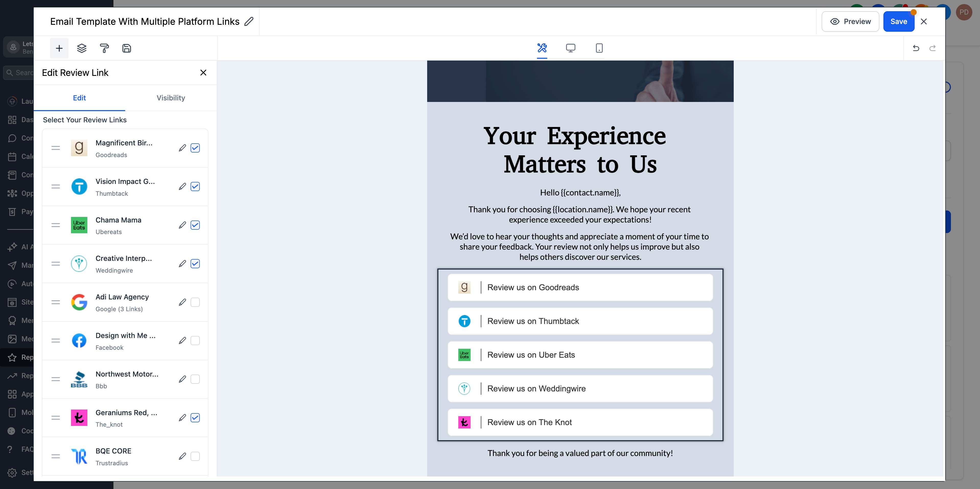Edit template name with pencil icon
Viewport: 980px width, 489px height.
249,22
